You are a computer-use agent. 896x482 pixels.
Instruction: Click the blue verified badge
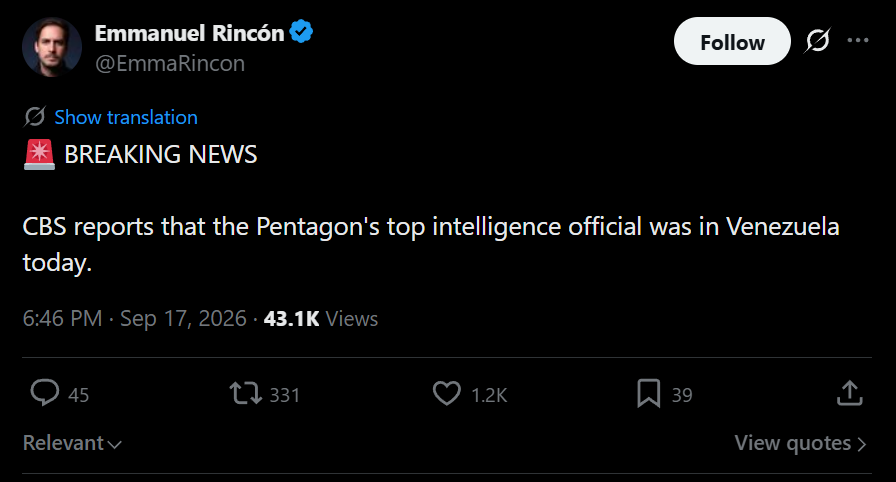301,31
